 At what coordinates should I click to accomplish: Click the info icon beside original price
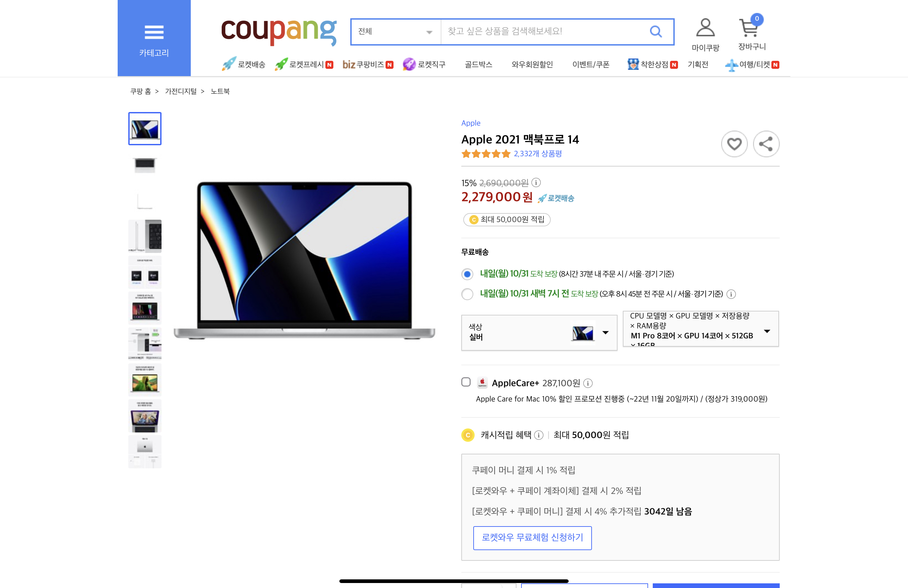(536, 183)
